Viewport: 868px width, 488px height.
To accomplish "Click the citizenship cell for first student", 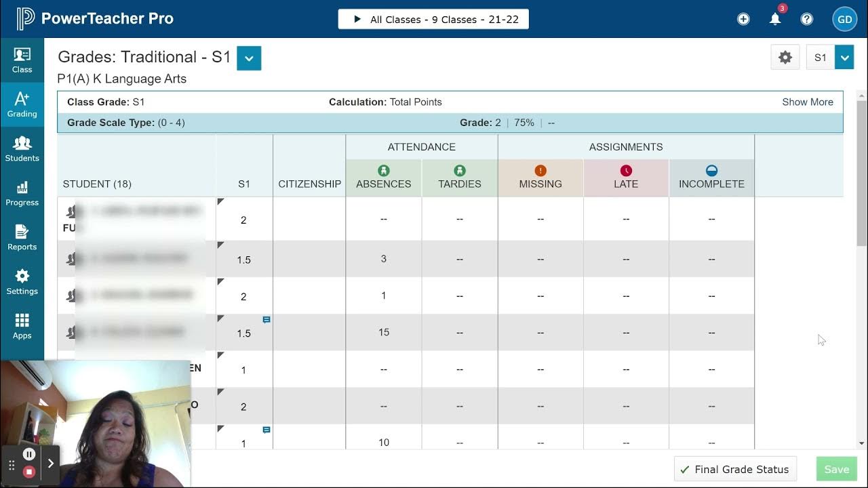I will click(x=309, y=219).
